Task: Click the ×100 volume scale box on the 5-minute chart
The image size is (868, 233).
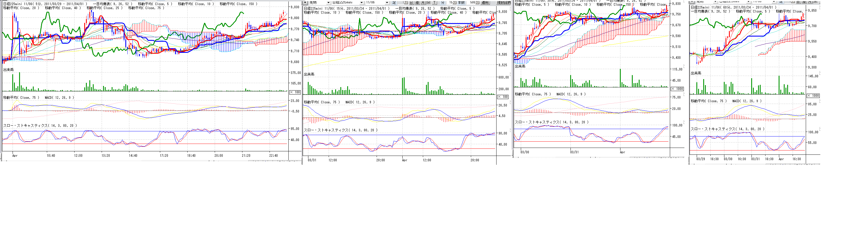Action: (x=295, y=92)
